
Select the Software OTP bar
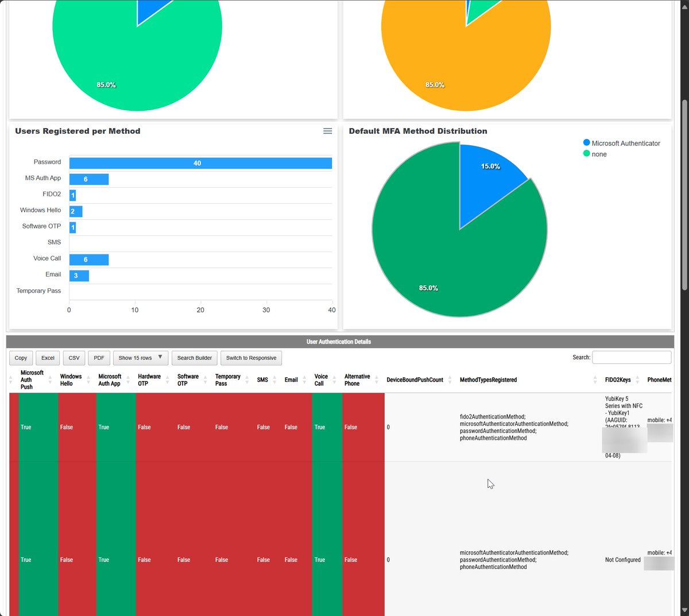click(72, 227)
